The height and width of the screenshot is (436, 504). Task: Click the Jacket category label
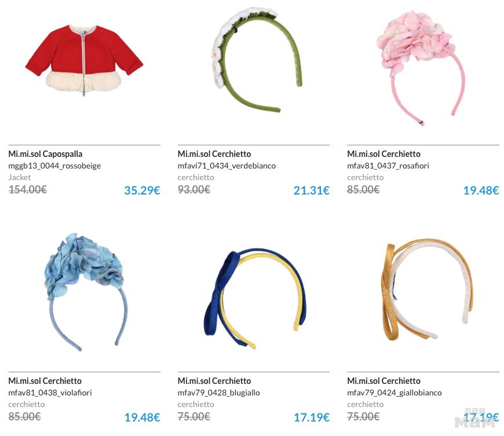[x=20, y=177]
